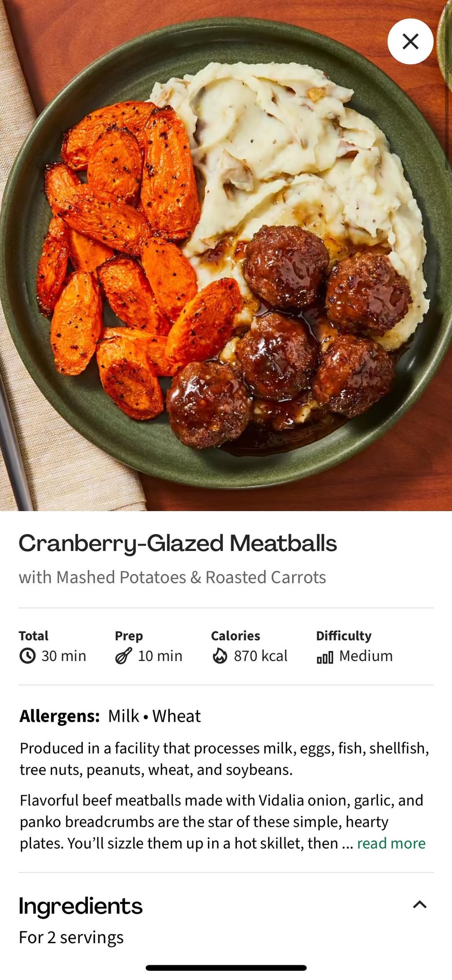
Task: Tap the Mashed Potatoes & Roasted Carrots subtitle
Action: click(x=172, y=577)
